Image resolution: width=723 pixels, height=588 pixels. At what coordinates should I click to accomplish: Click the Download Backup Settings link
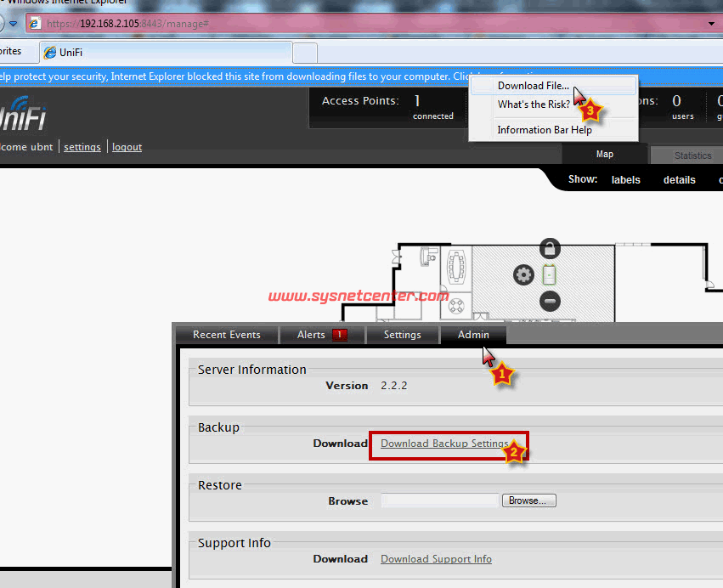(x=444, y=444)
